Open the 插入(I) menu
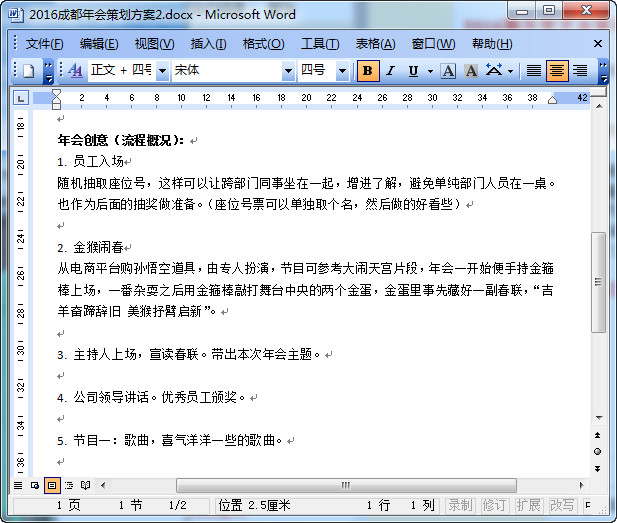Screen dimensions: 617x523 point(208,44)
